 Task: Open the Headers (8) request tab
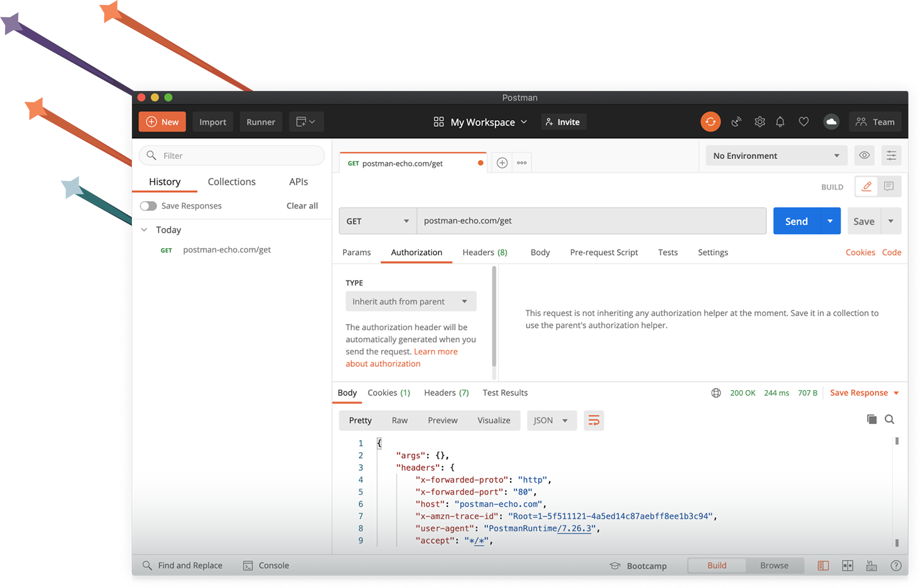tap(485, 253)
